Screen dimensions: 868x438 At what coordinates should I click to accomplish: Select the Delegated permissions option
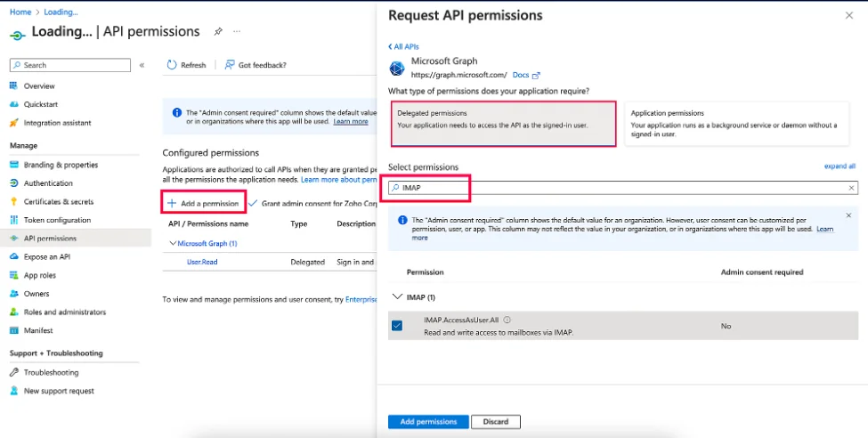pos(502,124)
